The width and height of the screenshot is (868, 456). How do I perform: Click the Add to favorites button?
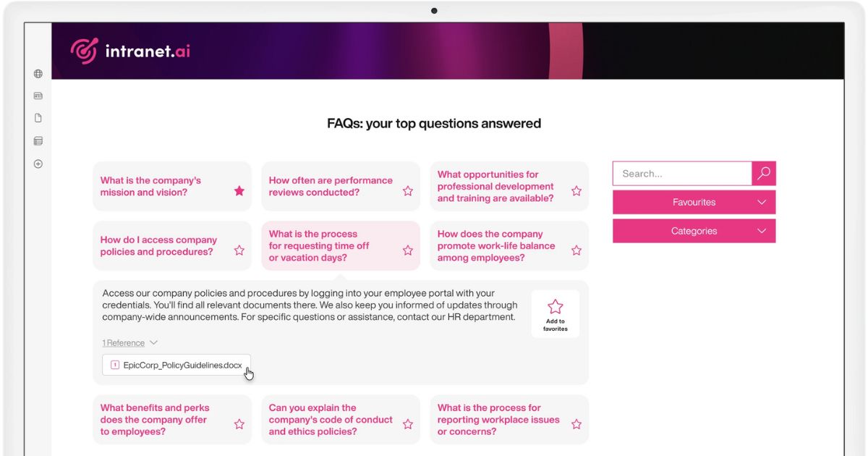tap(555, 314)
